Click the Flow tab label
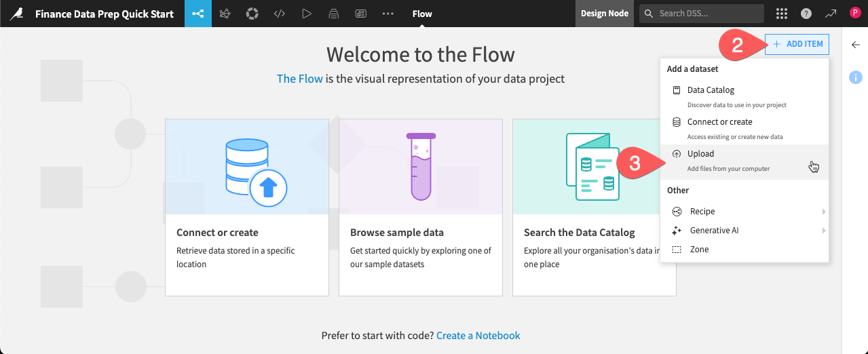 (x=422, y=14)
